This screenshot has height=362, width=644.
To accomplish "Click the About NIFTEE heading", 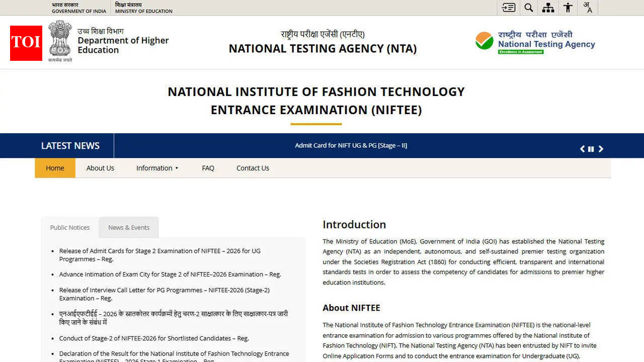I will [x=351, y=308].
